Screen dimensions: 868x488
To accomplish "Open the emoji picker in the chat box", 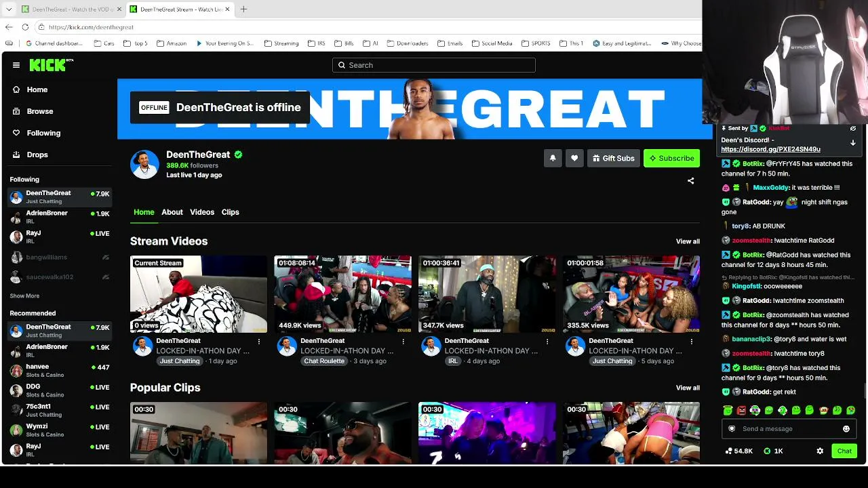I will point(846,428).
